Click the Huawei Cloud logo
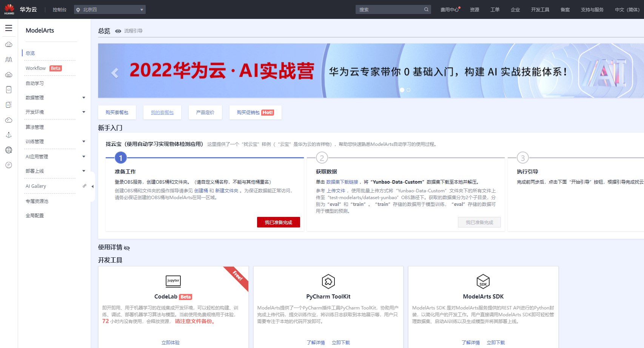The width and height of the screenshot is (644, 348). click(x=20, y=9)
